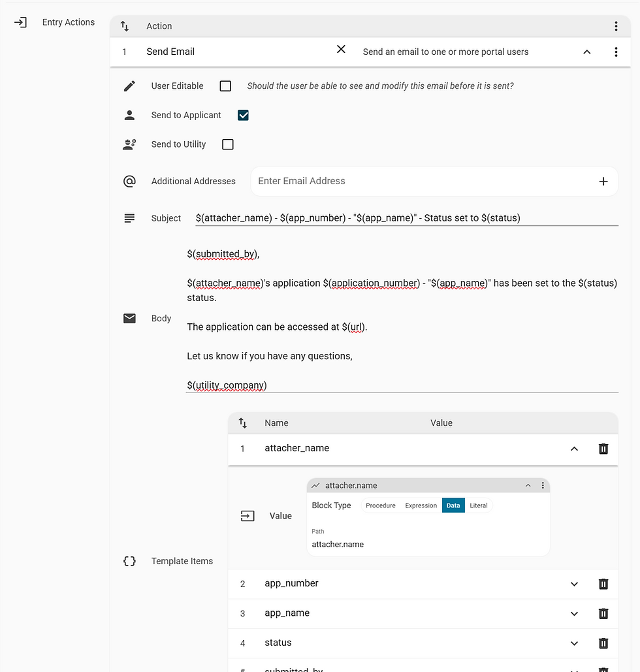
Task: Click the sort arrows icon beside Action header
Action: pyautogui.click(x=125, y=26)
